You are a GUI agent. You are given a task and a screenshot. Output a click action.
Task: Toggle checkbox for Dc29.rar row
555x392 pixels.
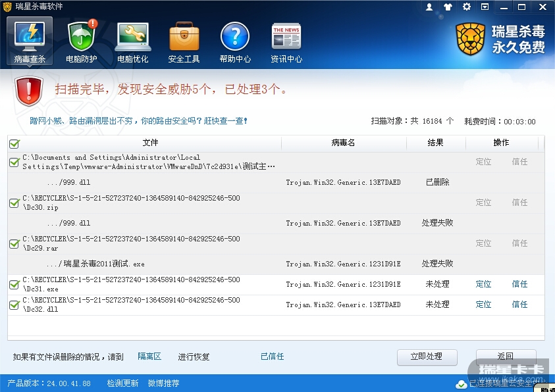tap(14, 243)
